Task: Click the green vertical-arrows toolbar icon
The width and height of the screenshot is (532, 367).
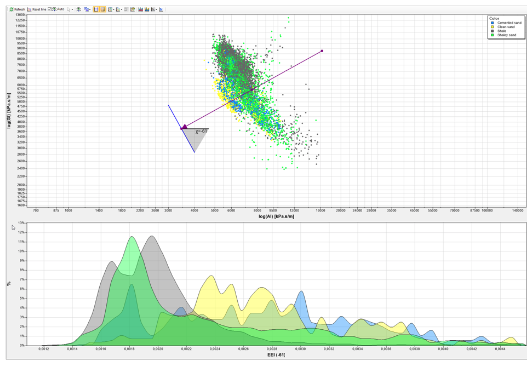Action: (79, 9)
